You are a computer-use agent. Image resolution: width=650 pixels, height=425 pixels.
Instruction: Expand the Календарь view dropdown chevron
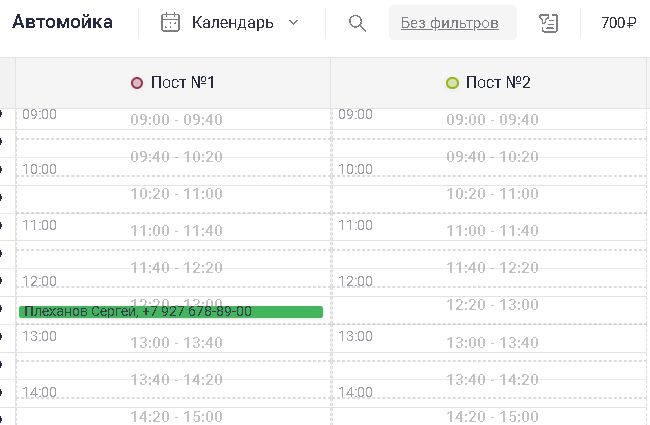pyautogui.click(x=293, y=23)
